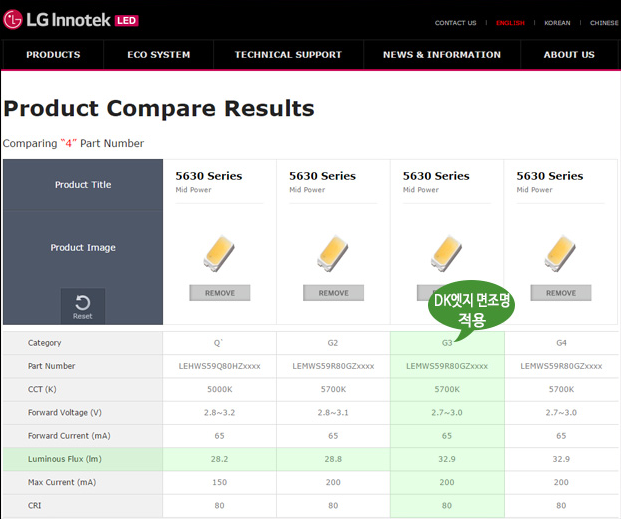Select part number LEHWS59Q80HZxxxx
Screen dimensions: 621x519
[219, 366]
